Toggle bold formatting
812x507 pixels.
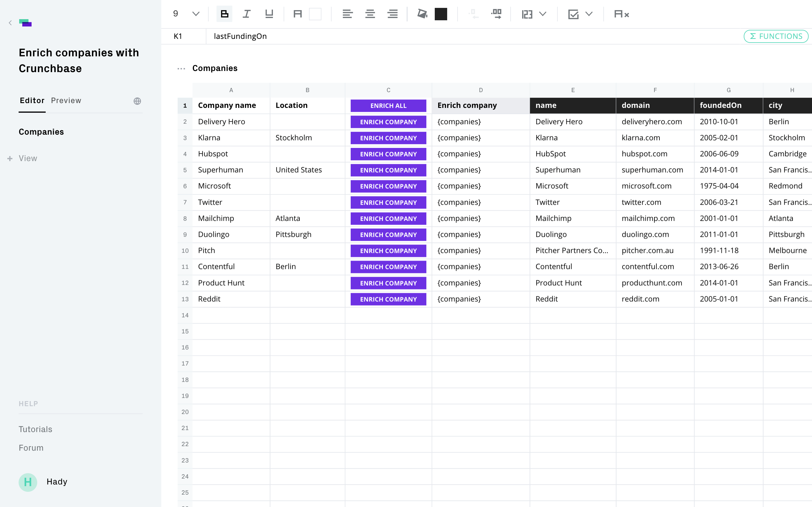(224, 14)
